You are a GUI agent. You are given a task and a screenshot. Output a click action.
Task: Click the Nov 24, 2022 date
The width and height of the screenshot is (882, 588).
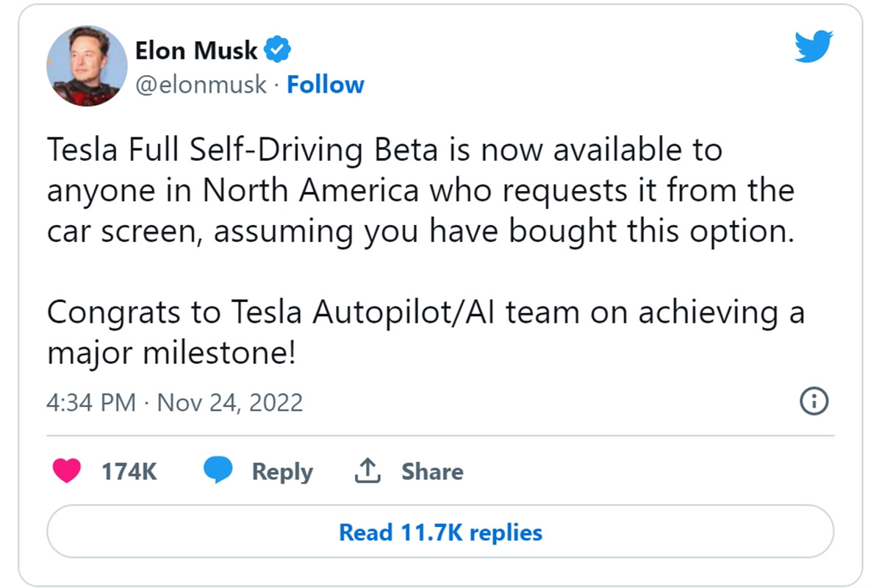(x=230, y=403)
